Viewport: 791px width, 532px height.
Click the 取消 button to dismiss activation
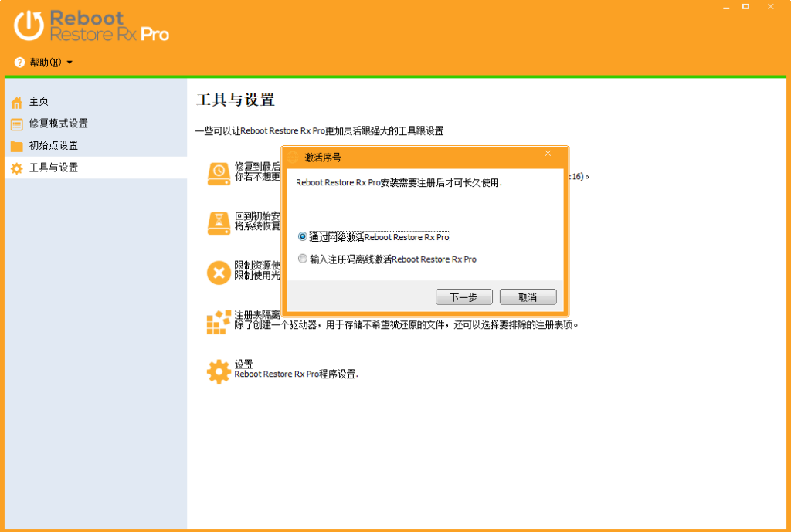(x=528, y=296)
